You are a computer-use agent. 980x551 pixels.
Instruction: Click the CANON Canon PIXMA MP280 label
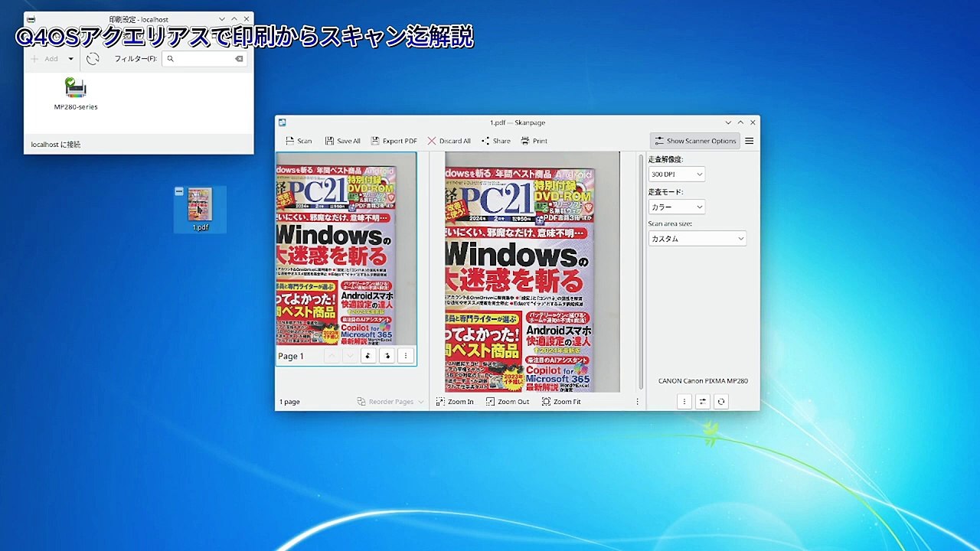point(703,381)
